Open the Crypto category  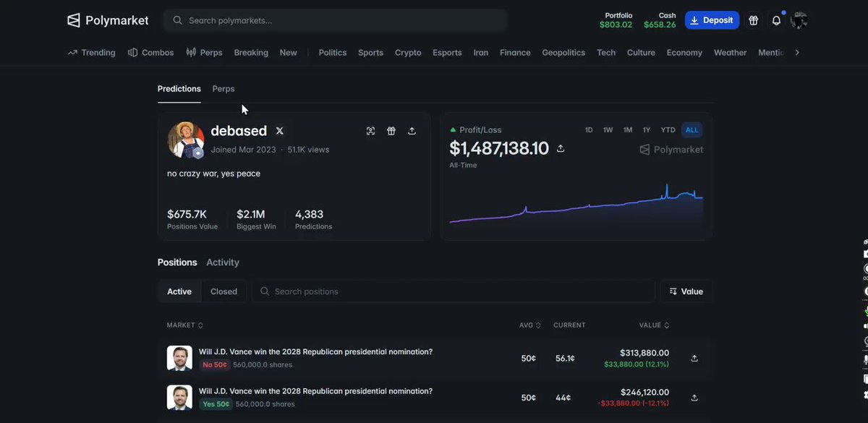pyautogui.click(x=408, y=53)
